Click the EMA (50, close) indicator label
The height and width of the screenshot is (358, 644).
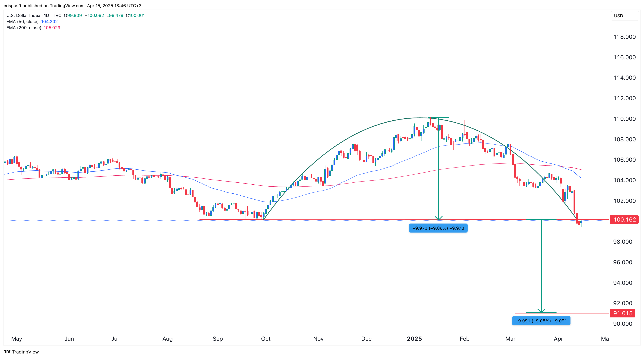23,21
